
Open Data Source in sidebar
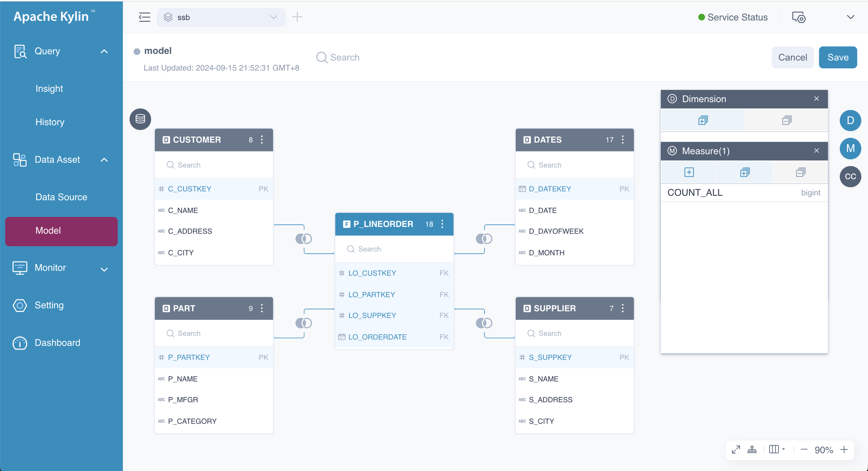[61, 197]
